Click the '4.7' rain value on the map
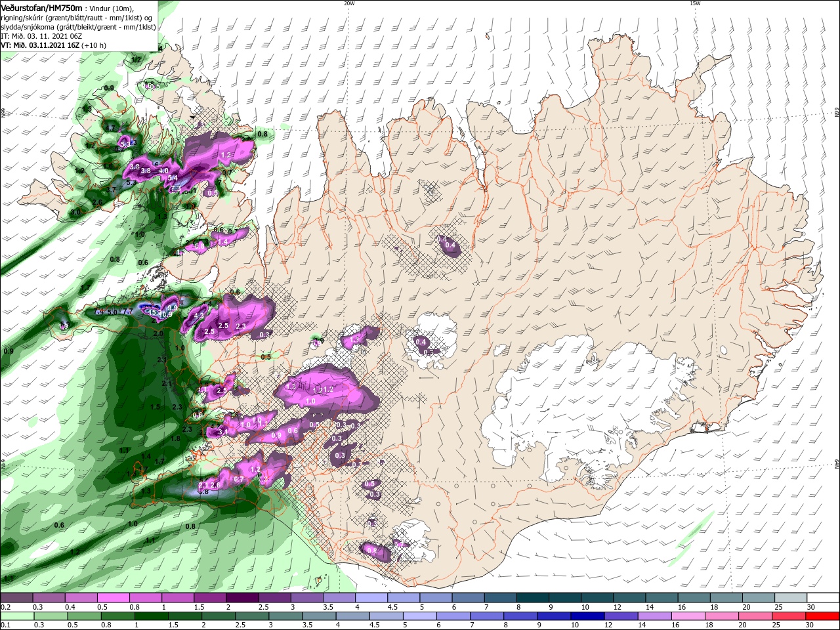The height and width of the screenshot is (630, 840). [x=110, y=128]
